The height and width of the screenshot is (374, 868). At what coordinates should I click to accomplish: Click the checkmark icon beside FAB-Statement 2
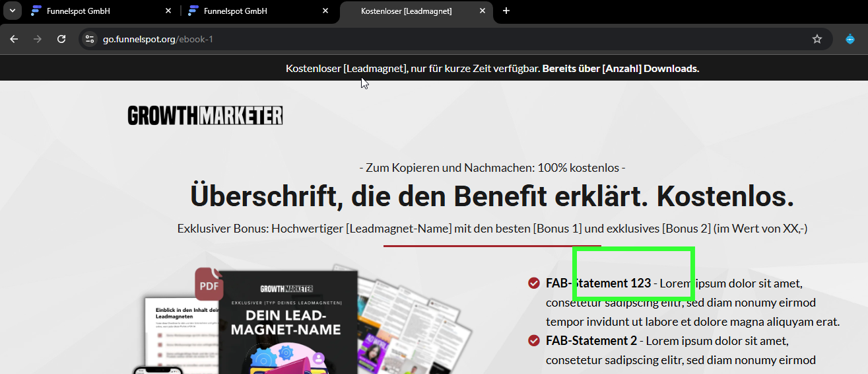tap(534, 341)
